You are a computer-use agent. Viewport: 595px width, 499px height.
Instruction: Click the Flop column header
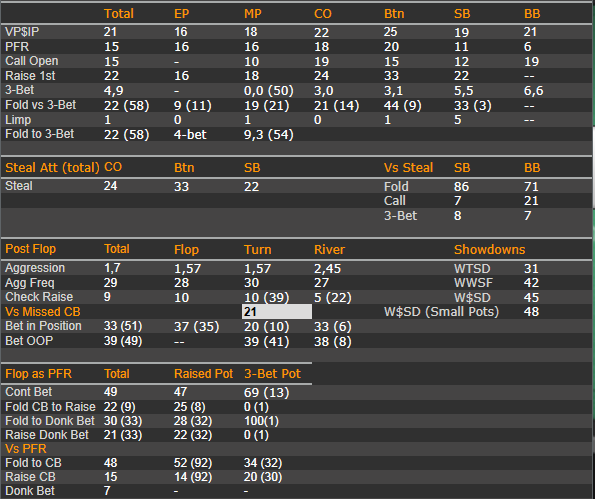click(186, 250)
